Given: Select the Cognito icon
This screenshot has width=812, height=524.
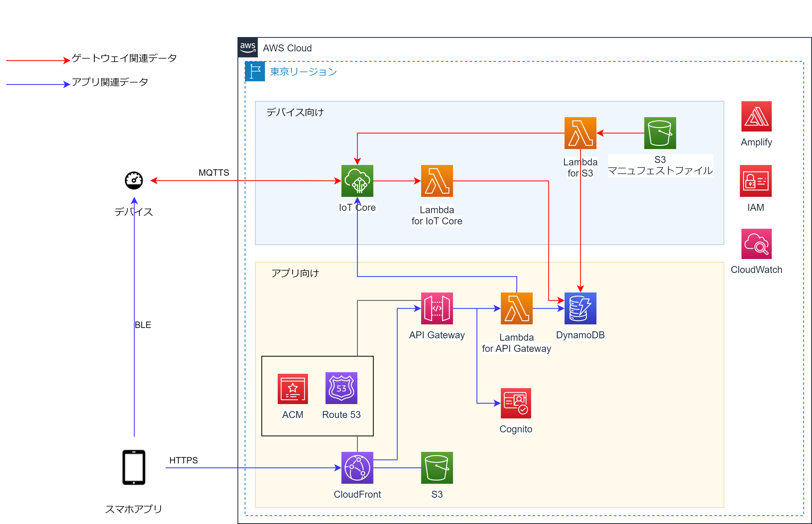Looking at the screenshot, I should coord(516,403).
